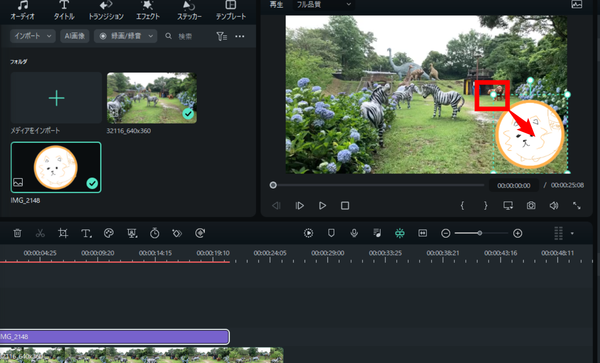
Task: Click the text tool icon
Action: click(x=86, y=233)
